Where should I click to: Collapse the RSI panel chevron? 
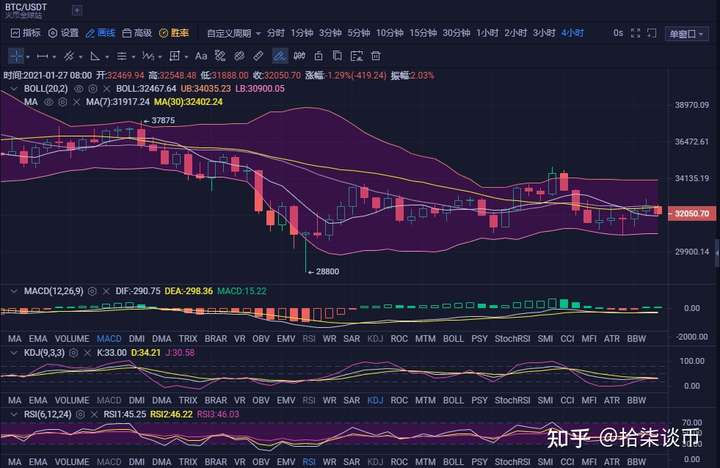point(14,414)
